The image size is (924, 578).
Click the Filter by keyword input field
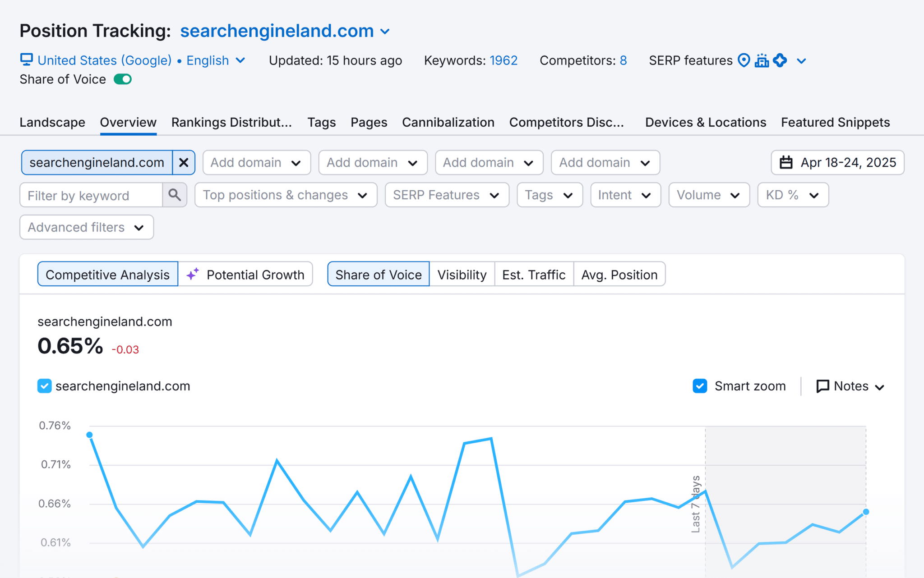point(91,195)
